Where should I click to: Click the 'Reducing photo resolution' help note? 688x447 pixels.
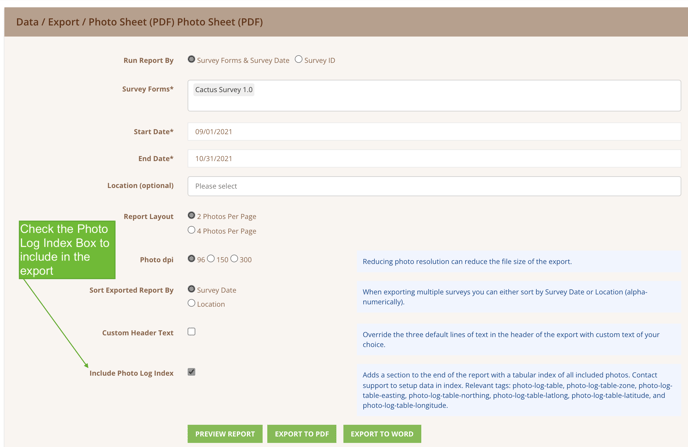point(519,261)
